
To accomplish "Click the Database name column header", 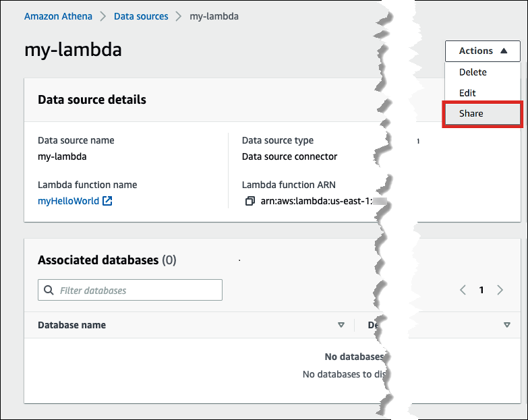I will tap(71, 325).
